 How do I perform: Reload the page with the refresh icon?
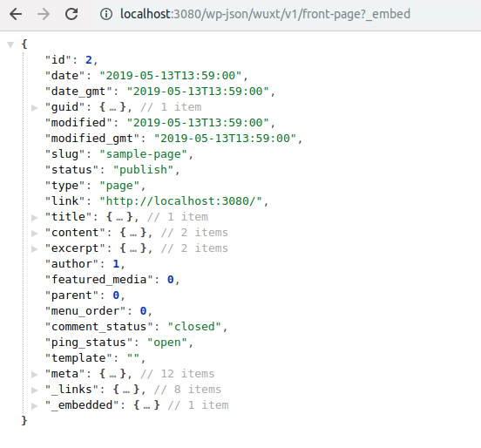[x=71, y=14]
